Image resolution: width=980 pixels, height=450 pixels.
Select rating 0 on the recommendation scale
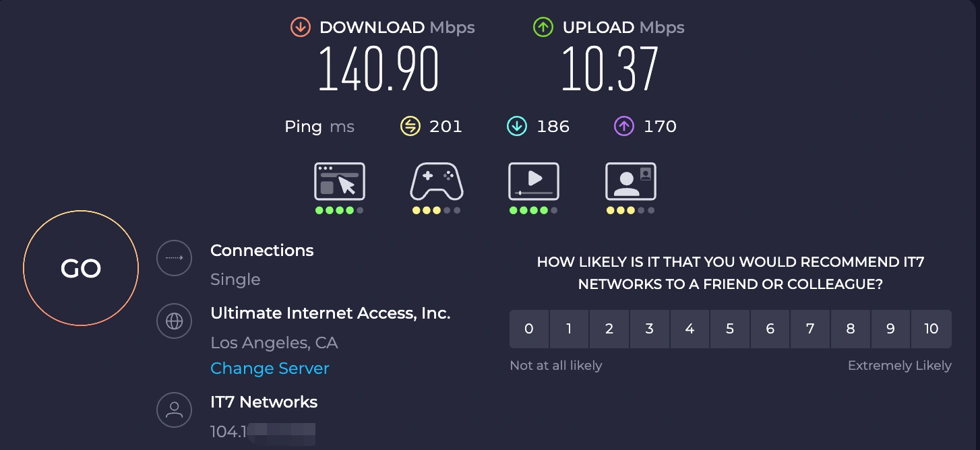point(529,329)
